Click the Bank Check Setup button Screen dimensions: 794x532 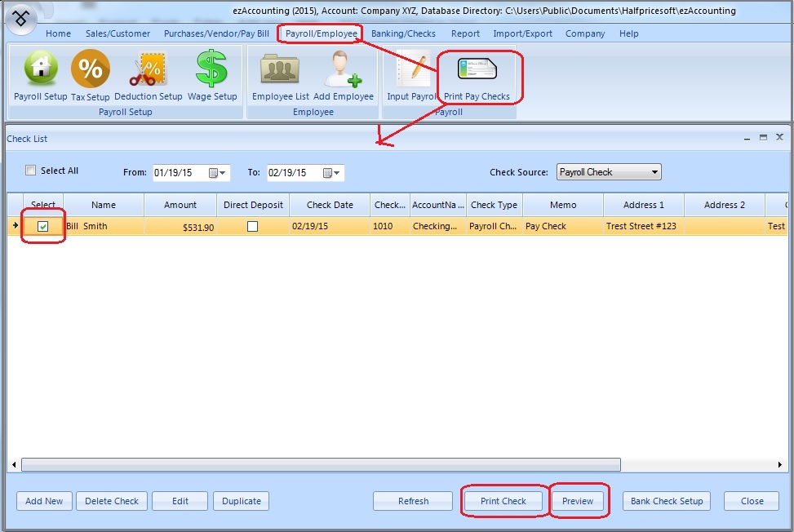point(666,501)
